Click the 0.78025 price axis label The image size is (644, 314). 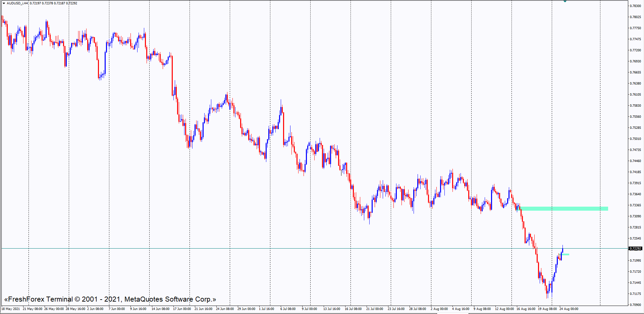tap(636, 17)
